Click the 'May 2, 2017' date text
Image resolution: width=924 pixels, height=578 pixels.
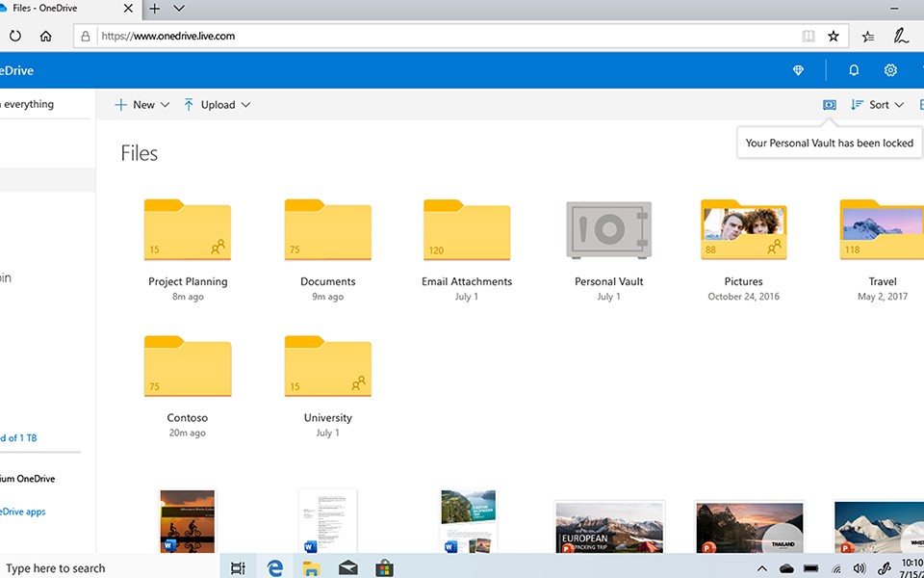point(883,296)
